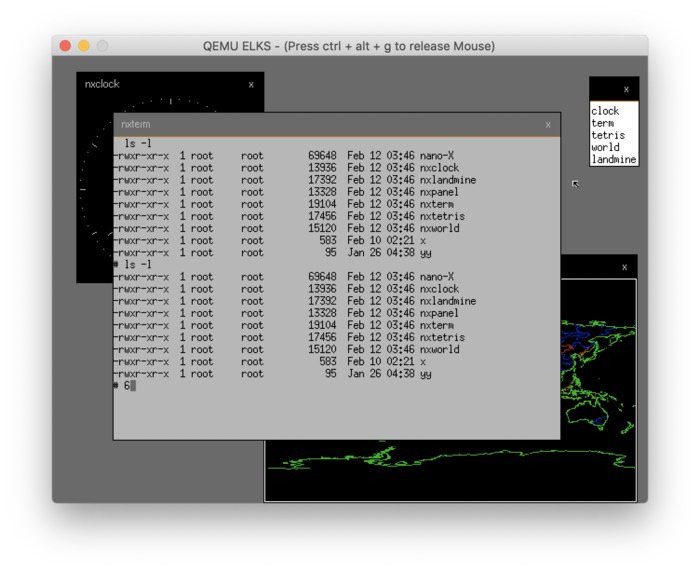Close QEMU with the red button
700x572 pixels.
[x=65, y=46]
